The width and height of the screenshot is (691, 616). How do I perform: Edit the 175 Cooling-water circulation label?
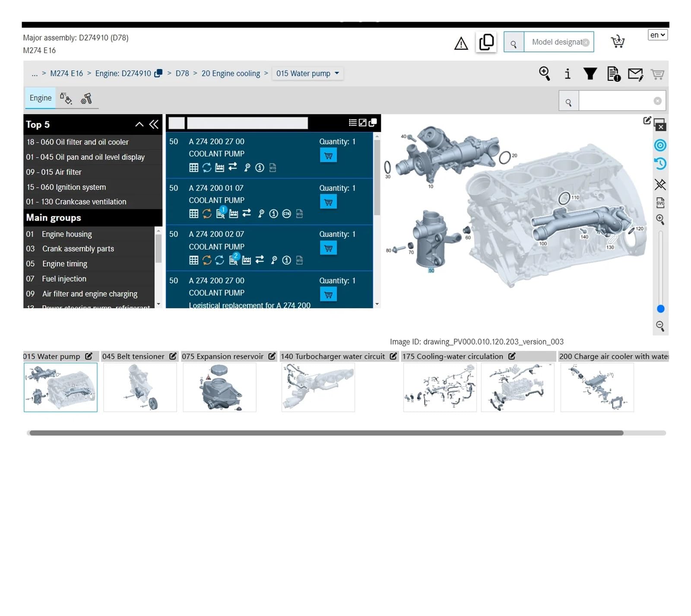pyautogui.click(x=512, y=356)
